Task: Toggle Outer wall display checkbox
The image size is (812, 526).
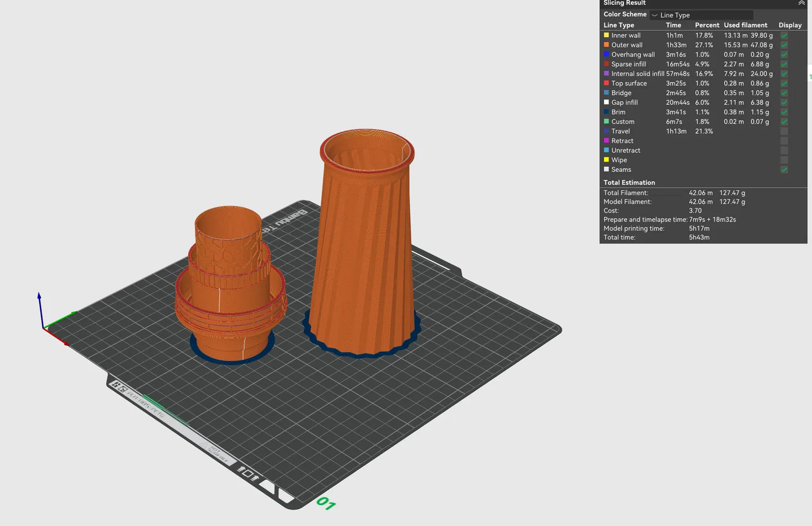Action: click(784, 45)
